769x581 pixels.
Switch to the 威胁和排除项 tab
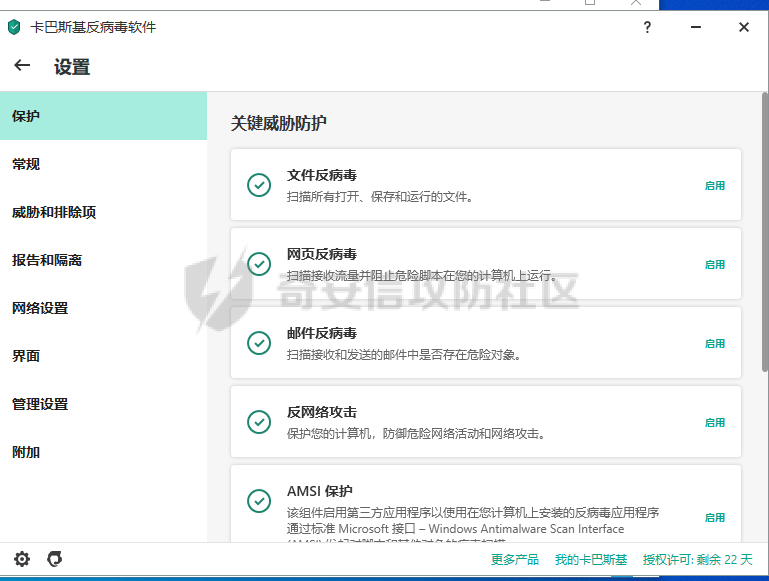[54, 212]
